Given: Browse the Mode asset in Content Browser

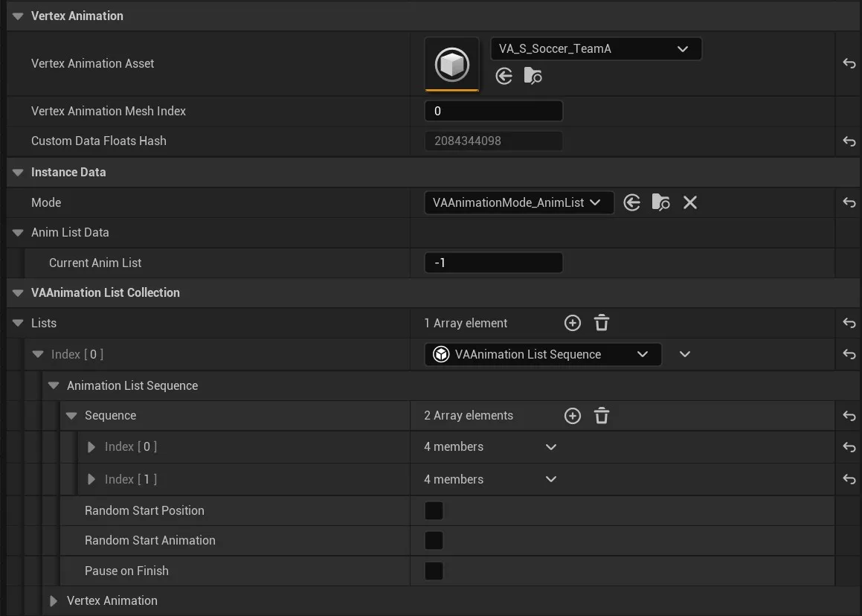Looking at the screenshot, I should click(660, 202).
